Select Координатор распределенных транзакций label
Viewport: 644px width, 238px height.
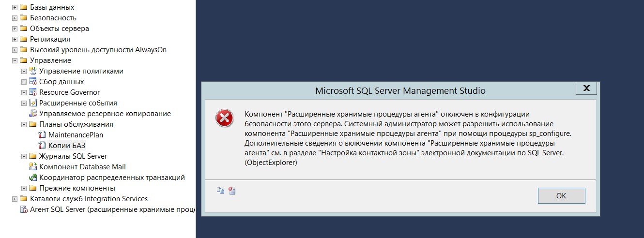[112, 178]
